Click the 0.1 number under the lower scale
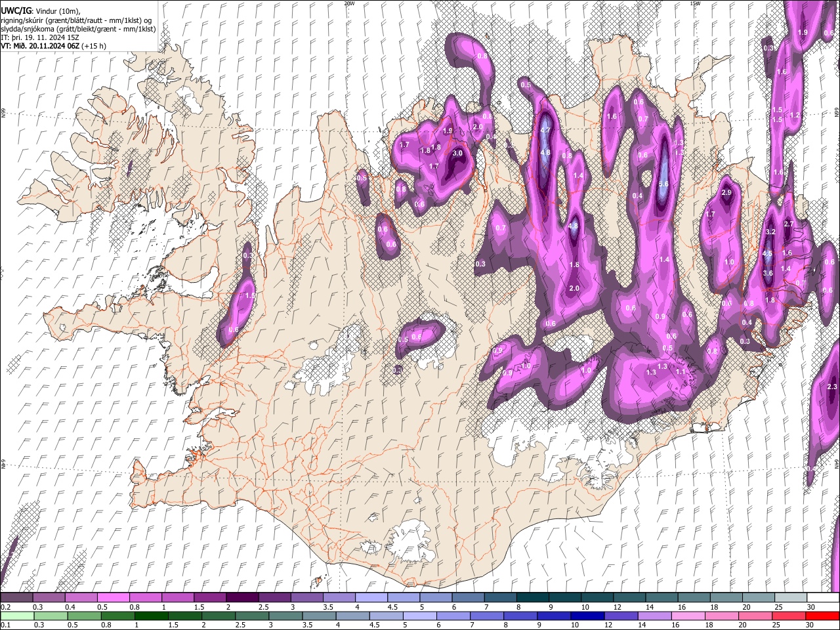This screenshot has width=840, height=630. [x=5, y=625]
